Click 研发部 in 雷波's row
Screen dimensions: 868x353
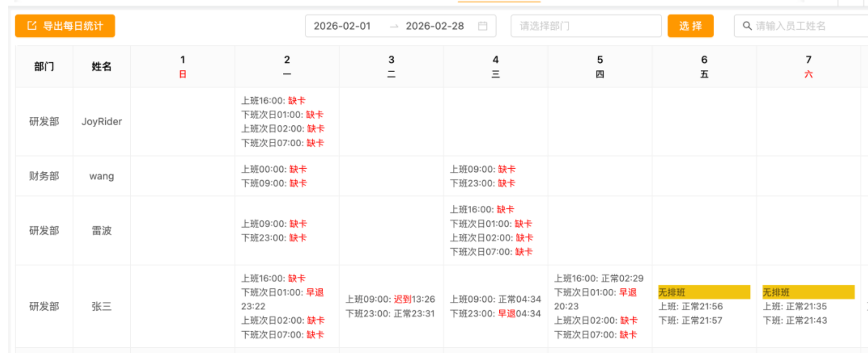click(44, 230)
